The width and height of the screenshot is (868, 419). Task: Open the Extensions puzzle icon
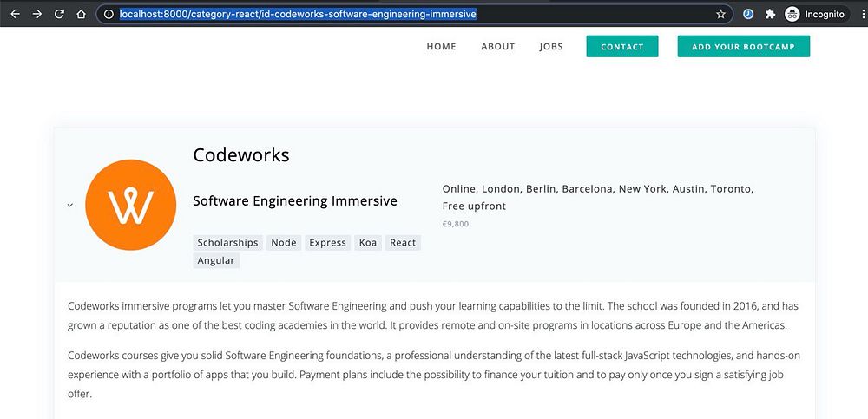coord(770,15)
